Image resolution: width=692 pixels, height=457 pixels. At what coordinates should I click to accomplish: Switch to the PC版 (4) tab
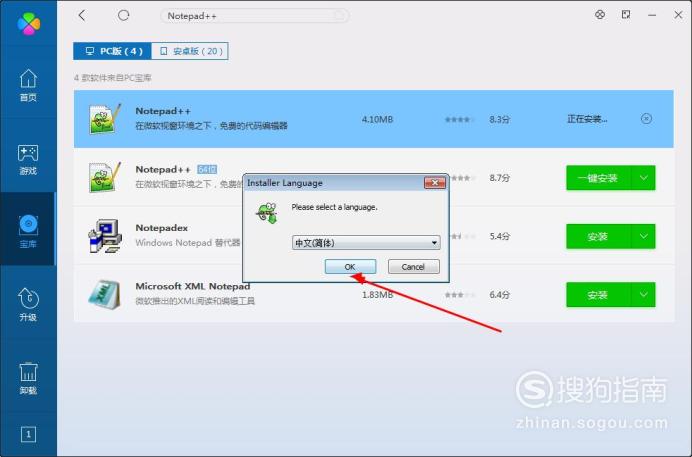113,51
